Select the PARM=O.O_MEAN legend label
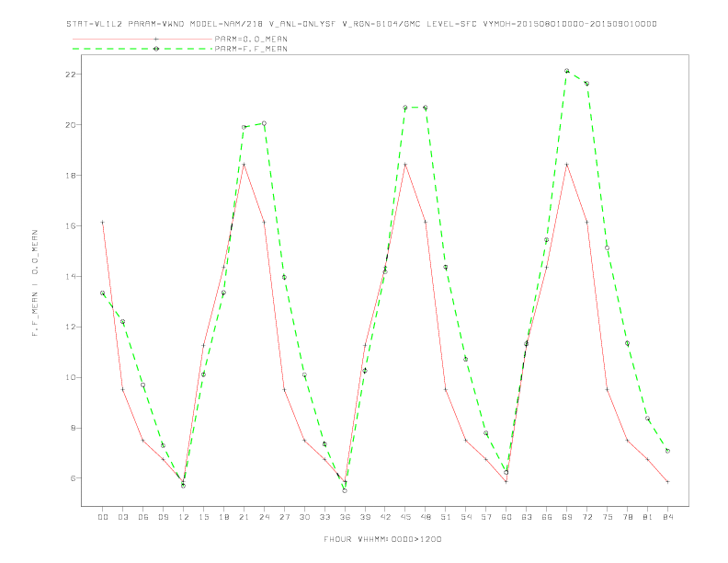Image resolution: width=728 pixels, height=563 pixels. click(251, 39)
